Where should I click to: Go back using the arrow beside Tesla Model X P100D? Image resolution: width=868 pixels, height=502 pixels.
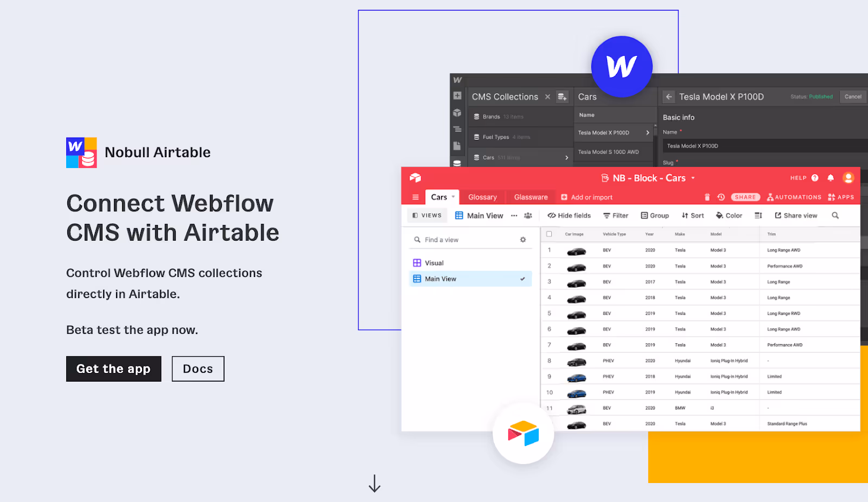tap(669, 96)
